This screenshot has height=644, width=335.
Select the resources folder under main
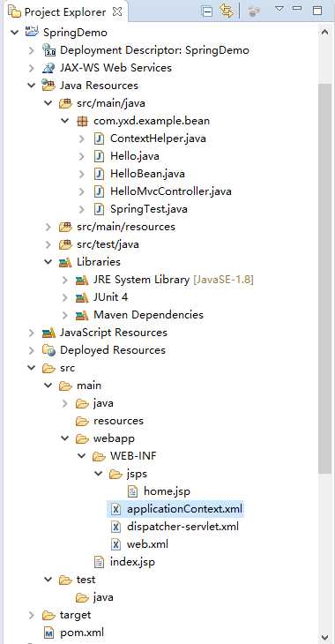pyautogui.click(x=118, y=421)
